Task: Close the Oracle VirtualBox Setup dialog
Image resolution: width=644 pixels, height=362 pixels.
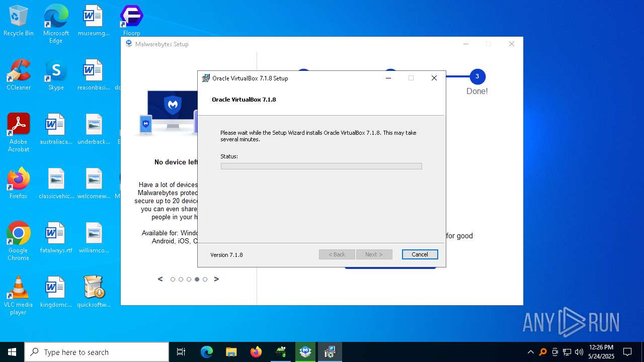Action: click(434, 78)
